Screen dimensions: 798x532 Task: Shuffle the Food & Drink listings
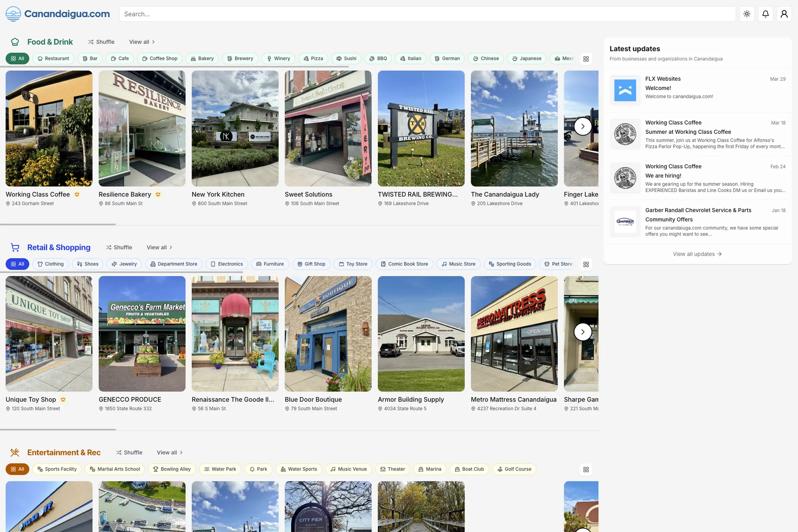pyautogui.click(x=101, y=42)
